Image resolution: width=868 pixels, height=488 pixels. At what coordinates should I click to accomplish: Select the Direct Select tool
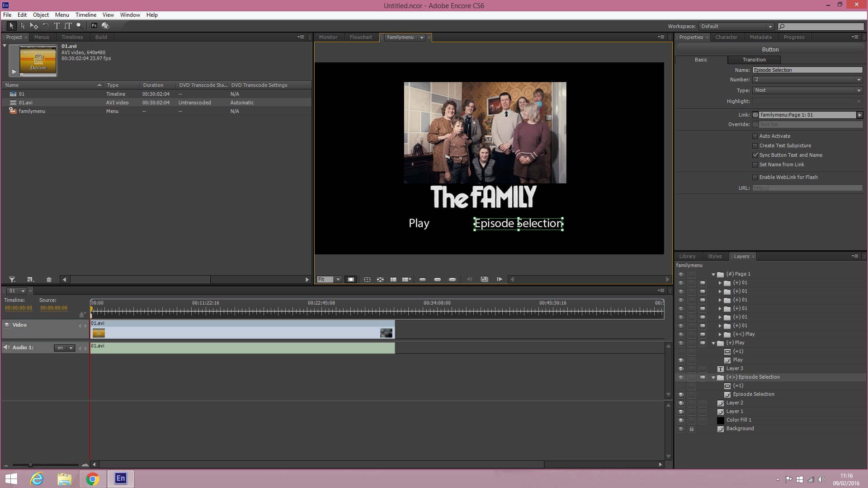23,26
